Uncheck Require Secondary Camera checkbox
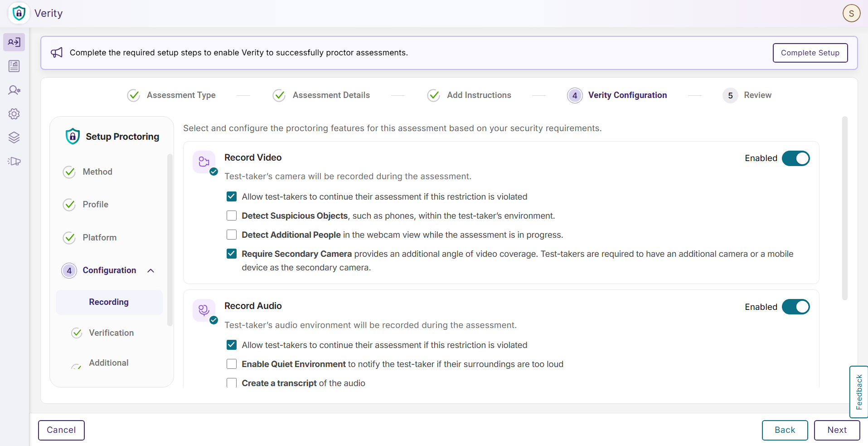Image resolution: width=868 pixels, height=446 pixels. (x=232, y=254)
